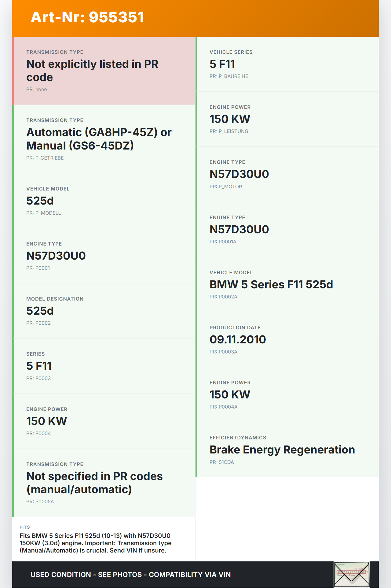391x588 pixels.
Task: Click the Engine Power card labeled PR: P_LEISTUNG
Action: tap(287, 119)
